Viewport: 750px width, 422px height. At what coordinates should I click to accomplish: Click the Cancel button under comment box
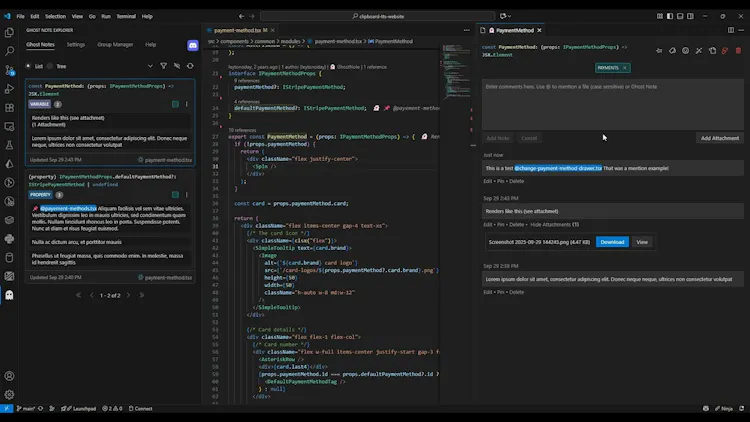529,138
